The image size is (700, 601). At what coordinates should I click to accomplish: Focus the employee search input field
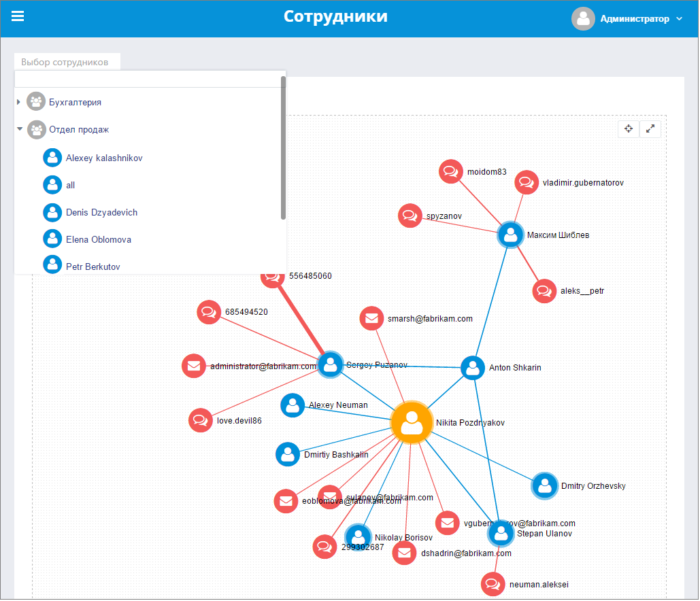click(x=148, y=80)
